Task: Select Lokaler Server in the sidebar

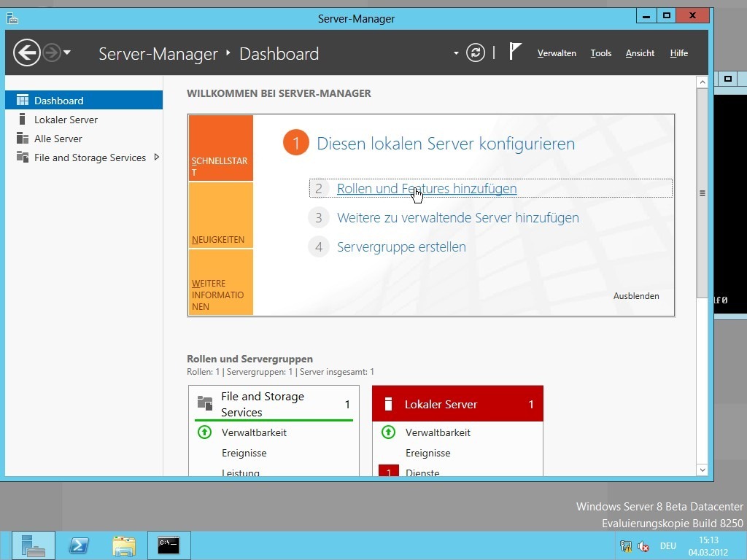Action: coord(84,120)
